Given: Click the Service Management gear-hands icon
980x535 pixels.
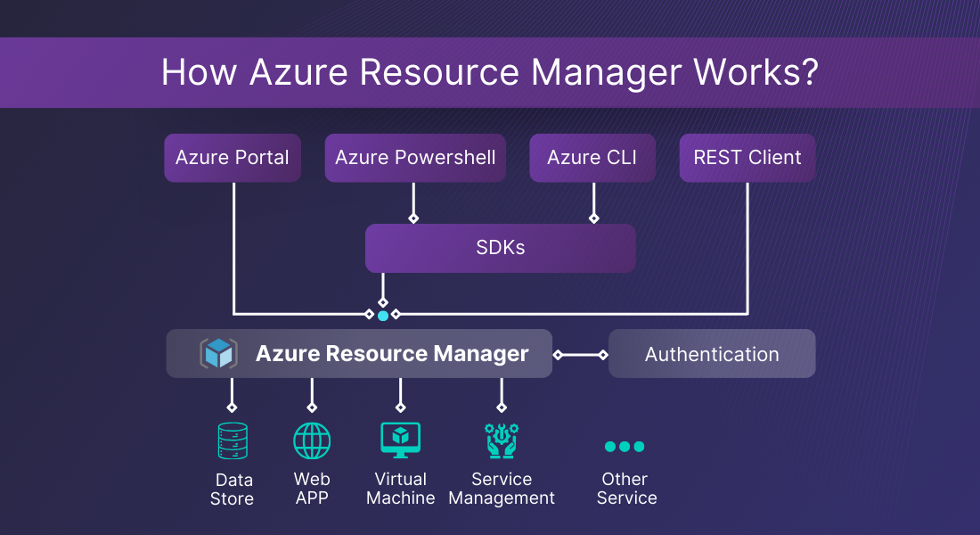Looking at the screenshot, I should (x=502, y=440).
